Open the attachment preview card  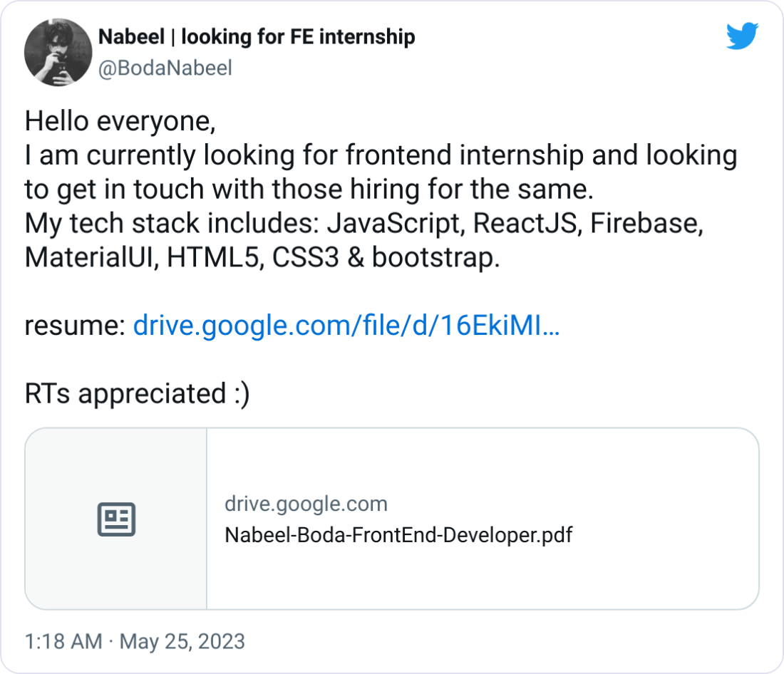[392, 519]
